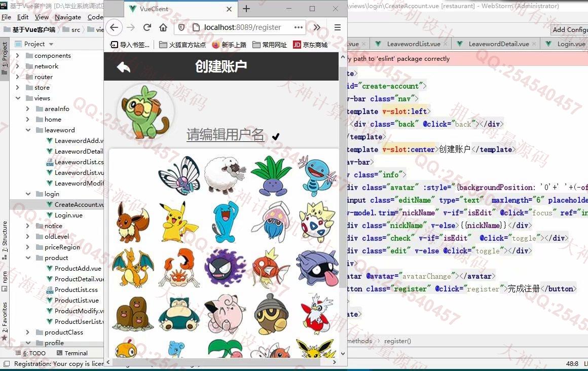
Task: Toggle the 2: Favorites side panel
Action: tap(5, 321)
